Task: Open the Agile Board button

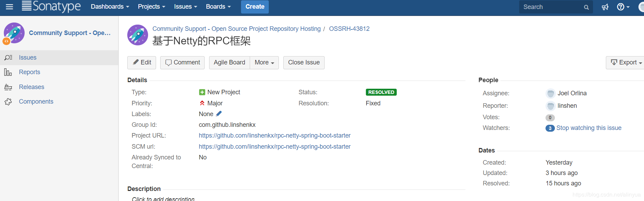Action: (x=230, y=62)
